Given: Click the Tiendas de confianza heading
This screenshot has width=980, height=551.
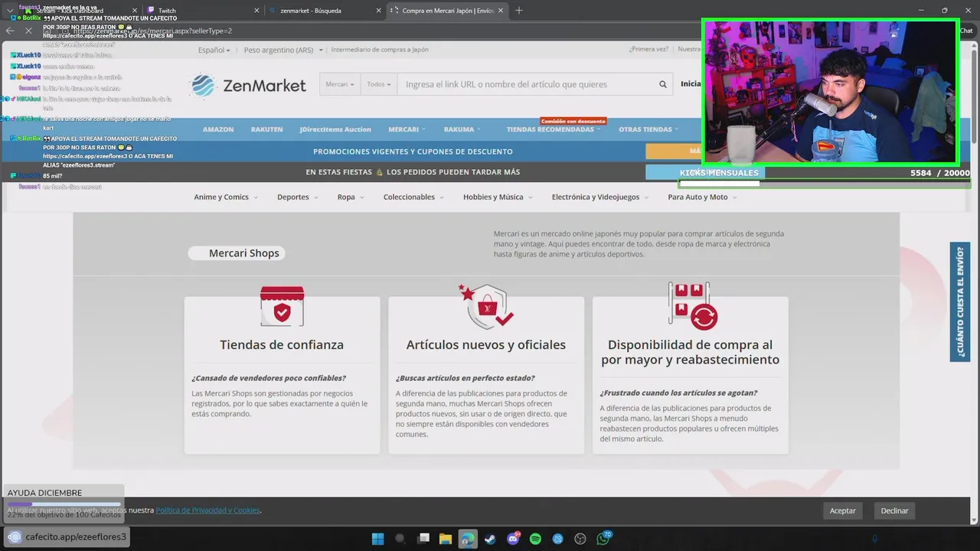Looking at the screenshot, I should click(x=282, y=344).
